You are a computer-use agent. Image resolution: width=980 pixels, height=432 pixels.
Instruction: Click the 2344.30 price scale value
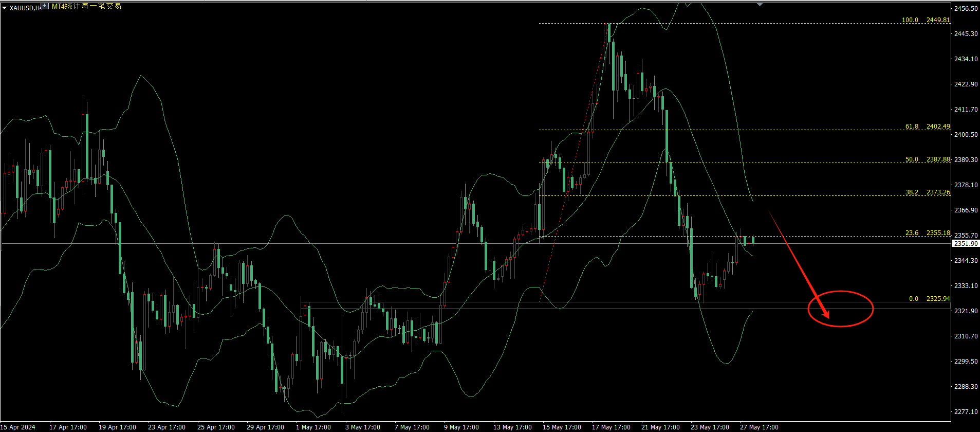[966, 261]
